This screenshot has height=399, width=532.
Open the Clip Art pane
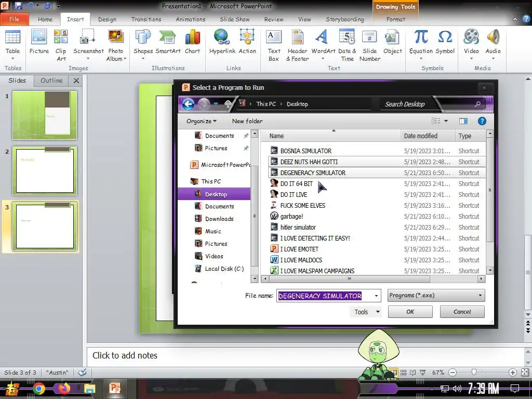pos(61,45)
